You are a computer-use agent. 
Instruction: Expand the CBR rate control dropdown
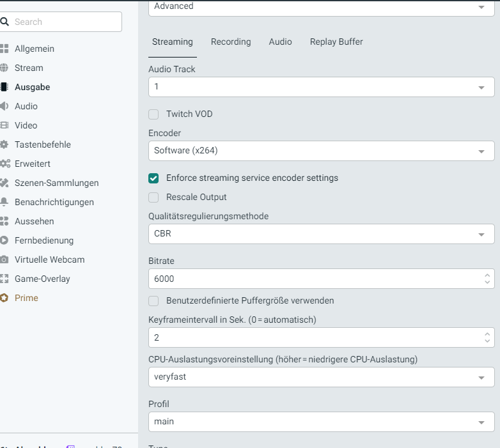pos(321,234)
